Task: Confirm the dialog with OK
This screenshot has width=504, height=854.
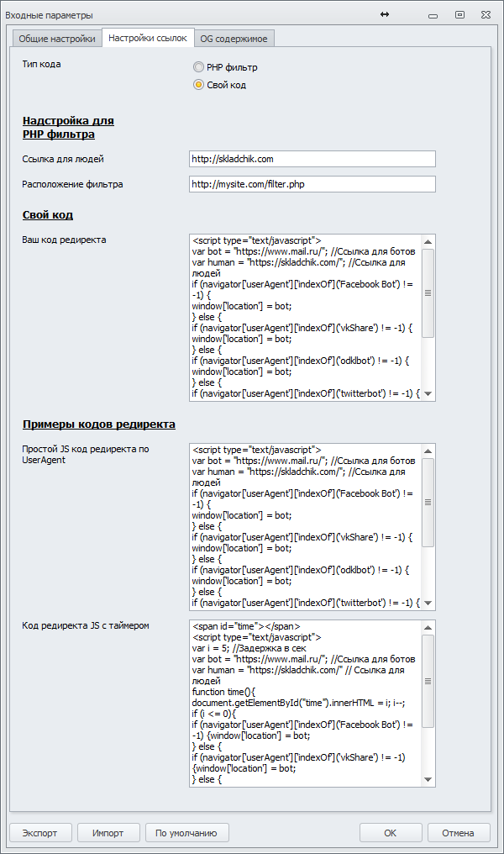Action: point(391,832)
